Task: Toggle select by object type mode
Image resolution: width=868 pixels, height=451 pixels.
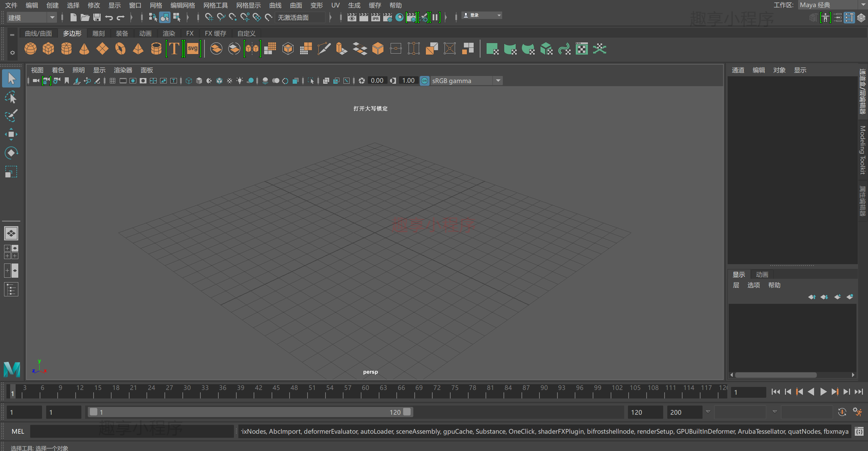Action: [x=165, y=17]
